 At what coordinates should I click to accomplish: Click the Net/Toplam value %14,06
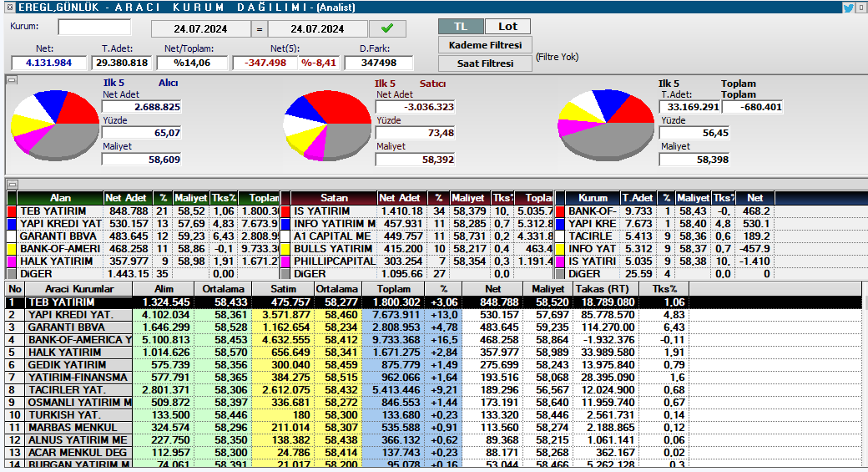pyautogui.click(x=192, y=63)
